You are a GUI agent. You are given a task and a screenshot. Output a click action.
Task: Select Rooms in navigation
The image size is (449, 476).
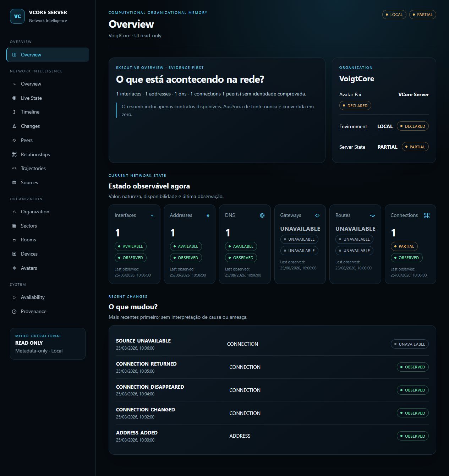click(x=48, y=240)
